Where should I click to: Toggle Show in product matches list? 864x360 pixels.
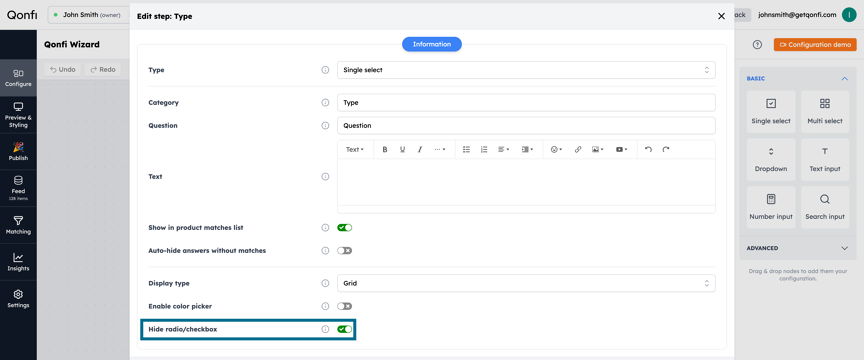(344, 228)
